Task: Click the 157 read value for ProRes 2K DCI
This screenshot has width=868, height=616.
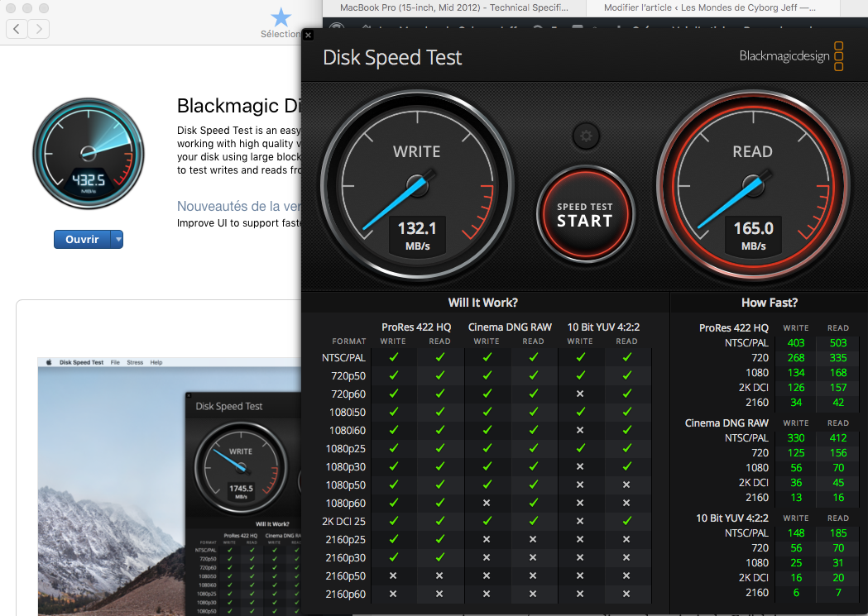Action: click(x=838, y=388)
